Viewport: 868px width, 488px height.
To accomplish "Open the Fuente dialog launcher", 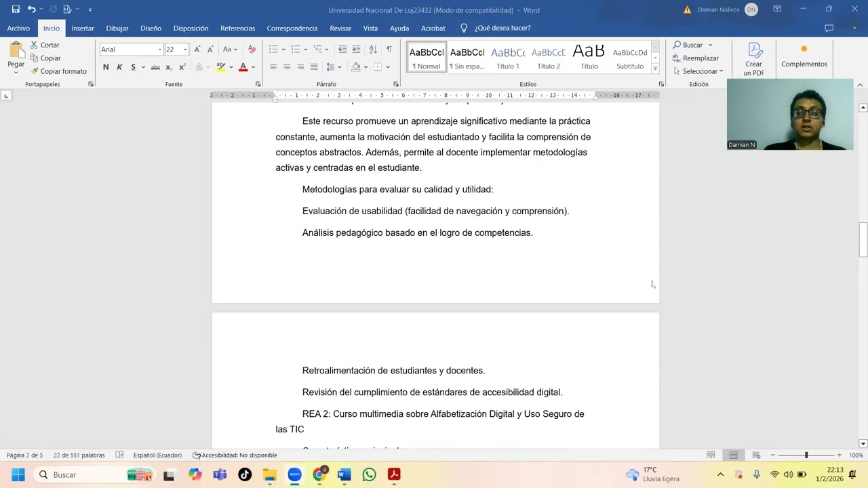I will click(x=258, y=84).
